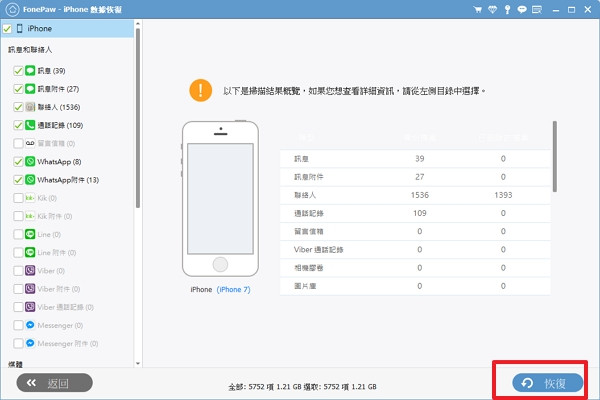Click the Kik (0) icon
This screenshot has width=600, height=400.
click(x=30, y=198)
